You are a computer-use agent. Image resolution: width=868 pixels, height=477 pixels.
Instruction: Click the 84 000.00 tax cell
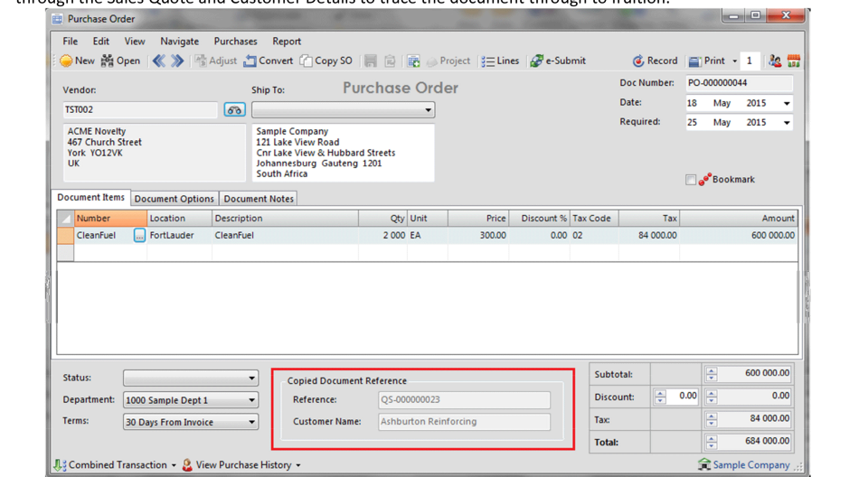[649, 236]
